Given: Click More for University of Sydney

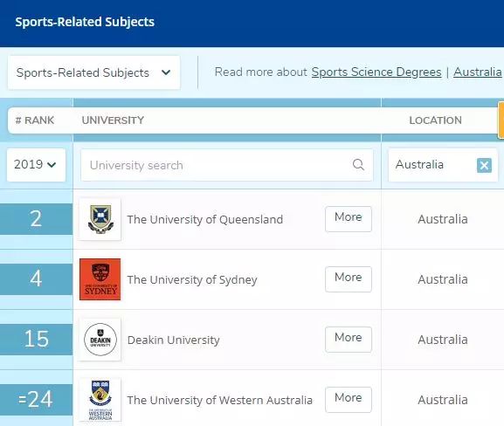Looking at the screenshot, I should pyautogui.click(x=349, y=279).
